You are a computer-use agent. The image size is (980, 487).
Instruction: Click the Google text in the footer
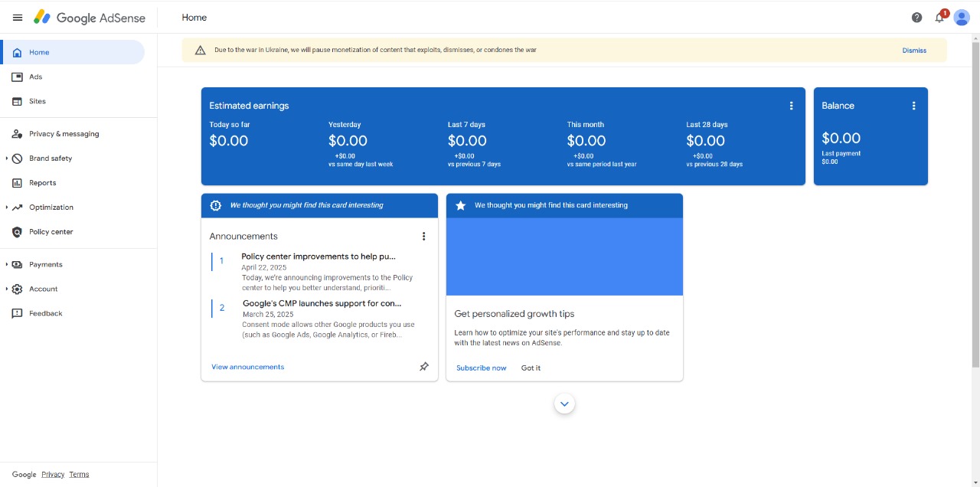(24, 475)
